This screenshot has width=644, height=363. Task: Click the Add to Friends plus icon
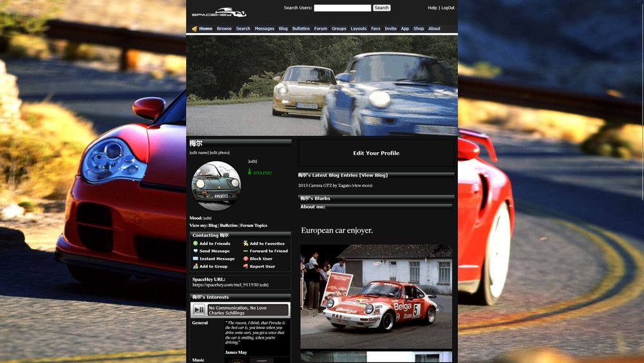point(196,243)
